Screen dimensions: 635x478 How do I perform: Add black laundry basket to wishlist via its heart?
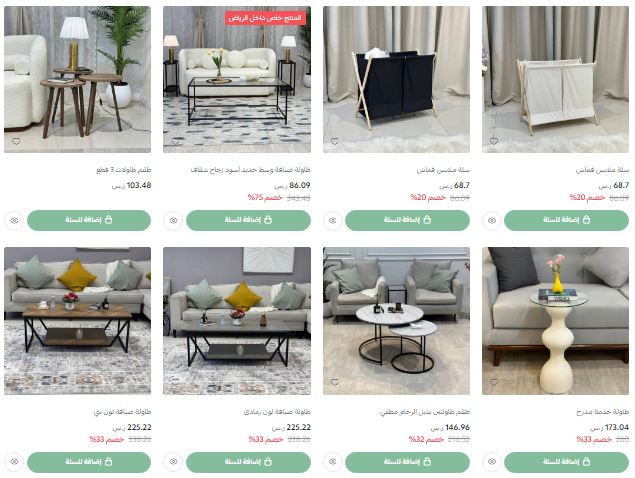[335, 142]
